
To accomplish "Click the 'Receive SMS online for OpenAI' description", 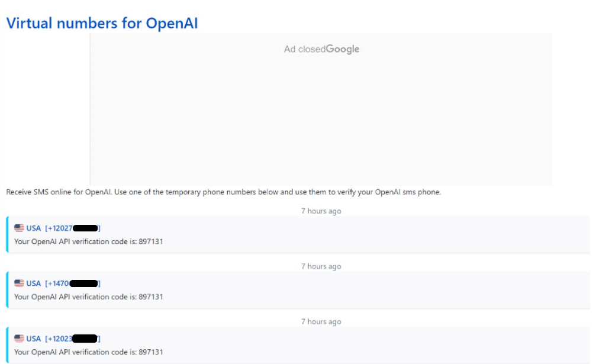I will coord(223,192).
